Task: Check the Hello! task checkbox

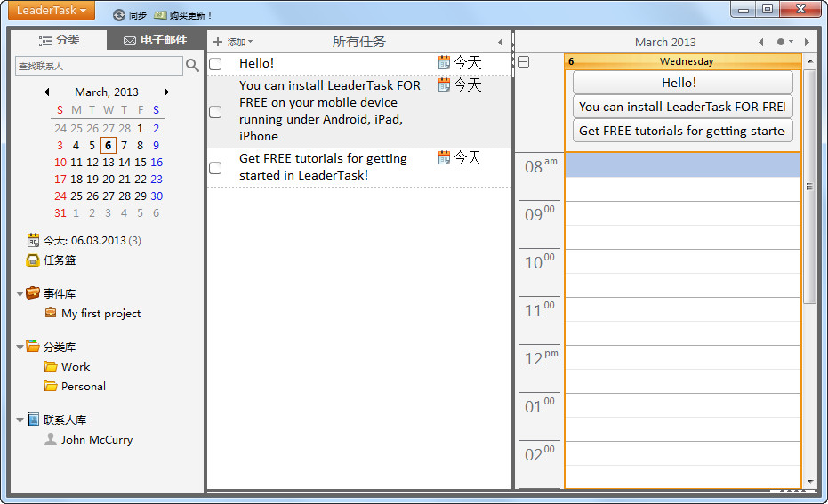Action: coord(215,64)
